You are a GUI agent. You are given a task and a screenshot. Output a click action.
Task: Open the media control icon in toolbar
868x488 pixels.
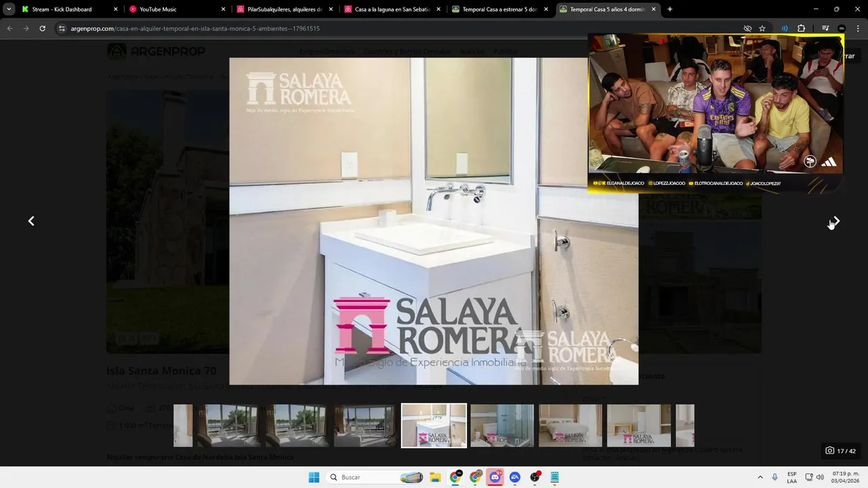(825, 28)
